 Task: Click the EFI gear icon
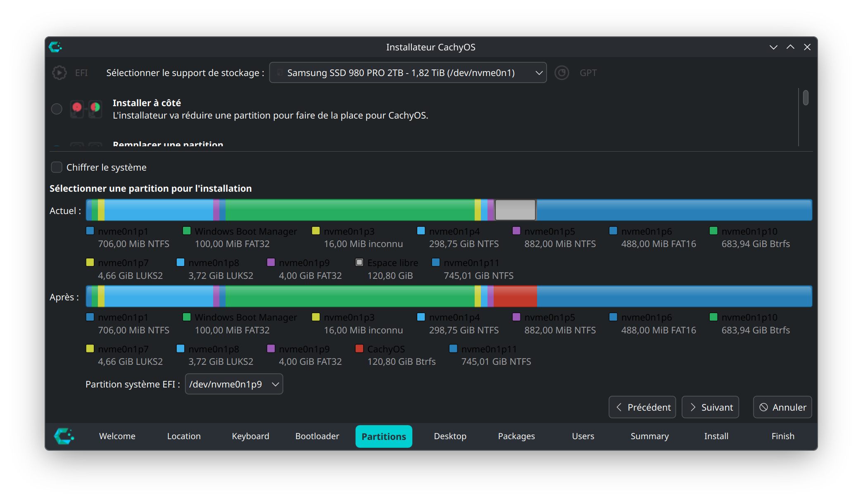tap(59, 73)
